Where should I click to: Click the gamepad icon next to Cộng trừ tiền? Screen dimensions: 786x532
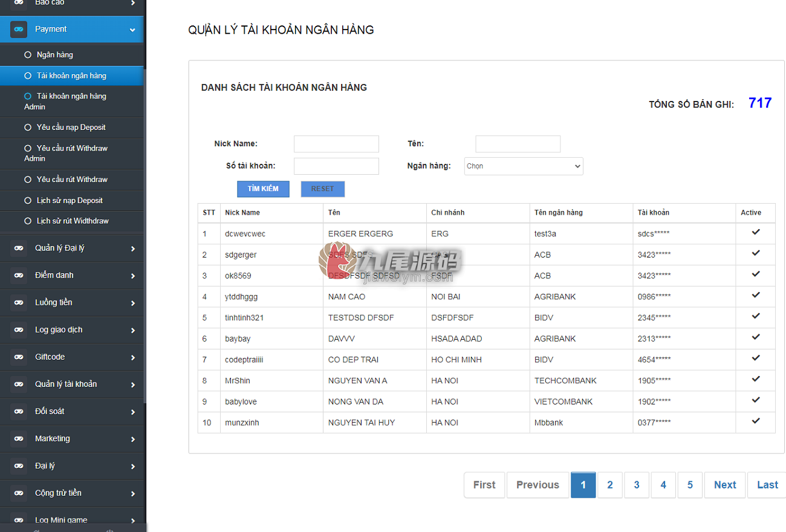tap(19, 493)
